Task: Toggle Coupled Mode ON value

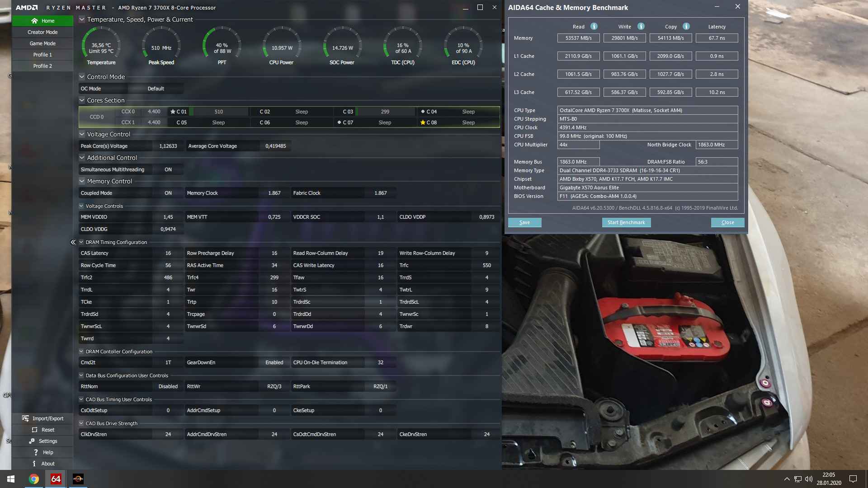Action: coord(168,193)
